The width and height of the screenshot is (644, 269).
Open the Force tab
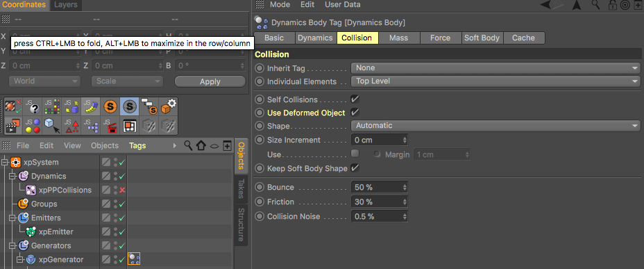440,38
